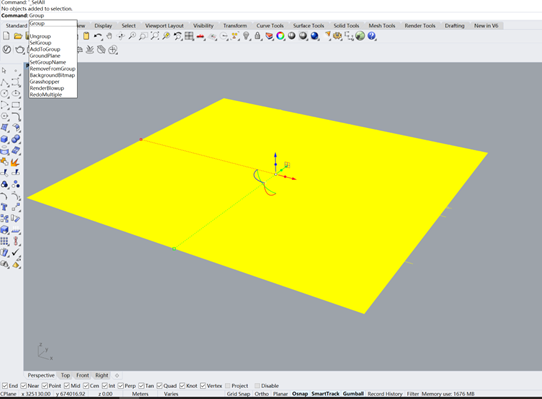
Task: Click Record History in status bar
Action: pyautogui.click(x=385, y=394)
